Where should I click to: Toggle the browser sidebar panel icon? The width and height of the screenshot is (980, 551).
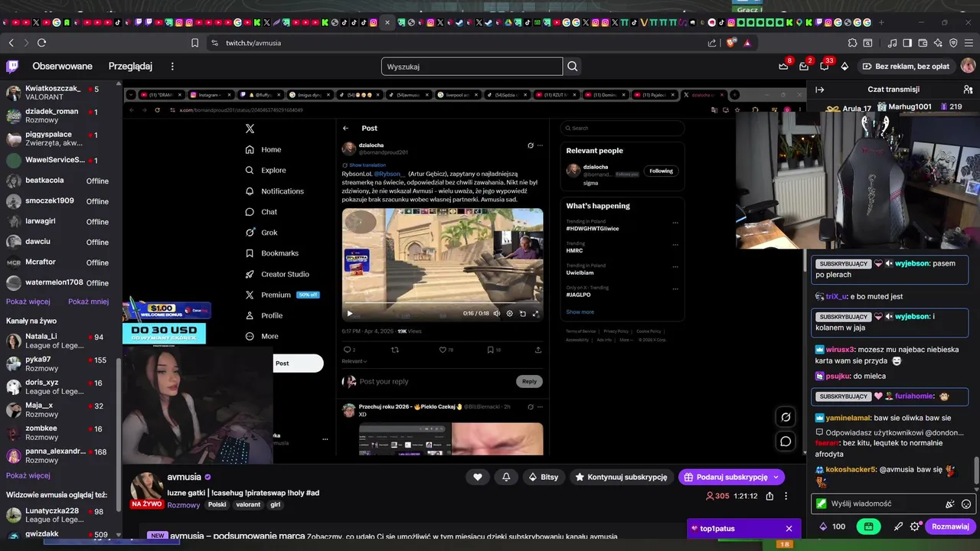tap(907, 43)
